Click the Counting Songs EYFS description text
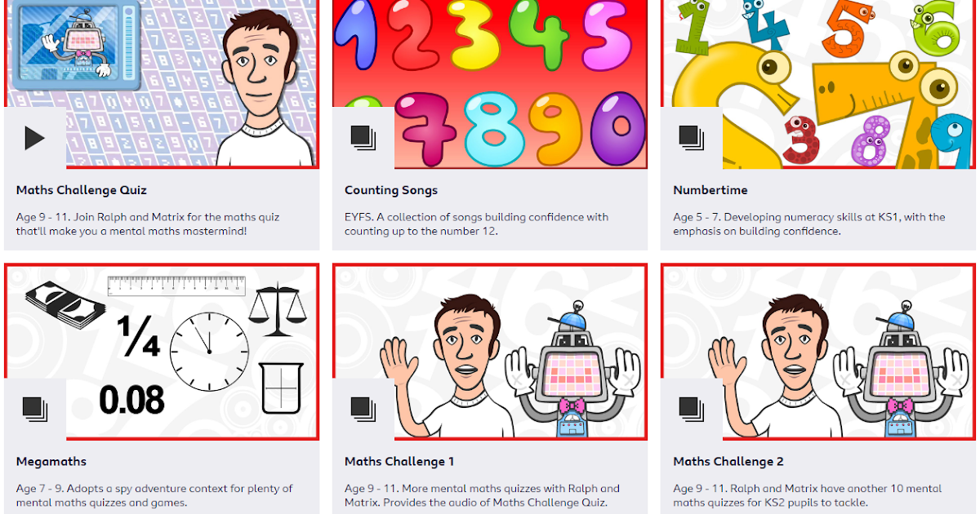 pyautogui.click(x=476, y=224)
